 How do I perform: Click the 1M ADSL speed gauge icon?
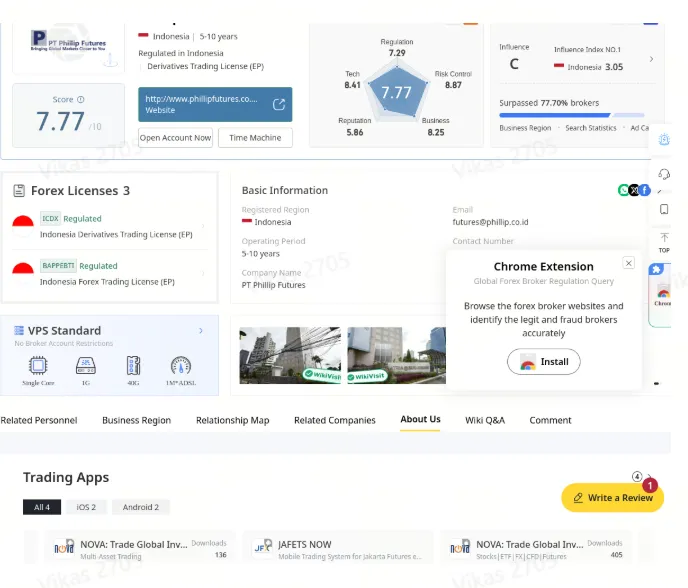(x=181, y=366)
